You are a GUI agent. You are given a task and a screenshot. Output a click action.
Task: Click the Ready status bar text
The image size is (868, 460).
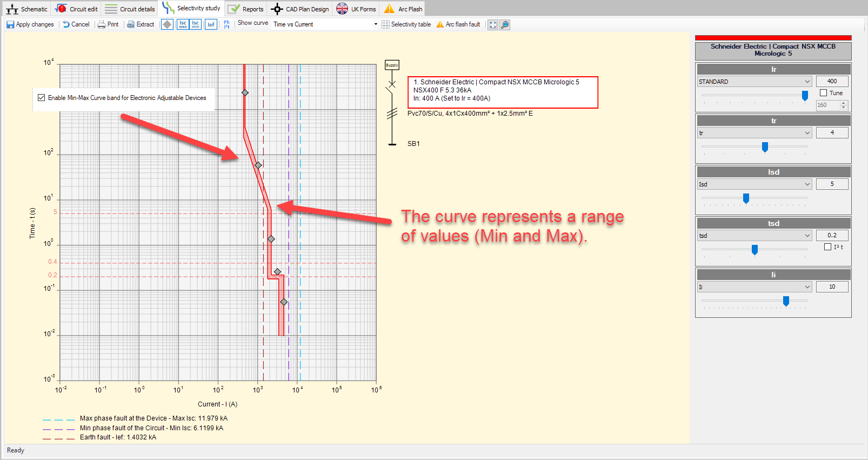click(x=16, y=450)
